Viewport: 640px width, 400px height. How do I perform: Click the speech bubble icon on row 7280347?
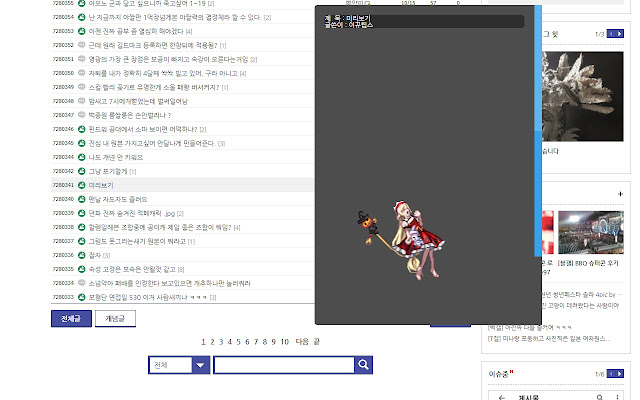(82, 115)
